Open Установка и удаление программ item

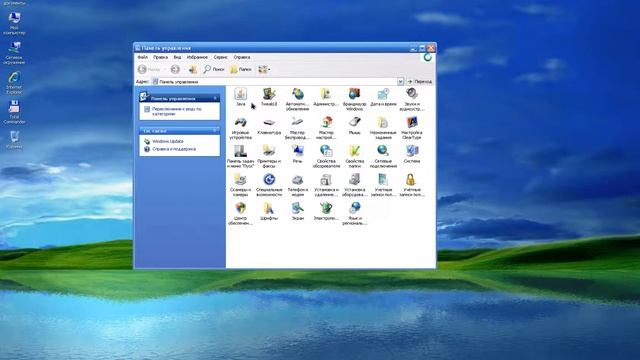(x=326, y=185)
